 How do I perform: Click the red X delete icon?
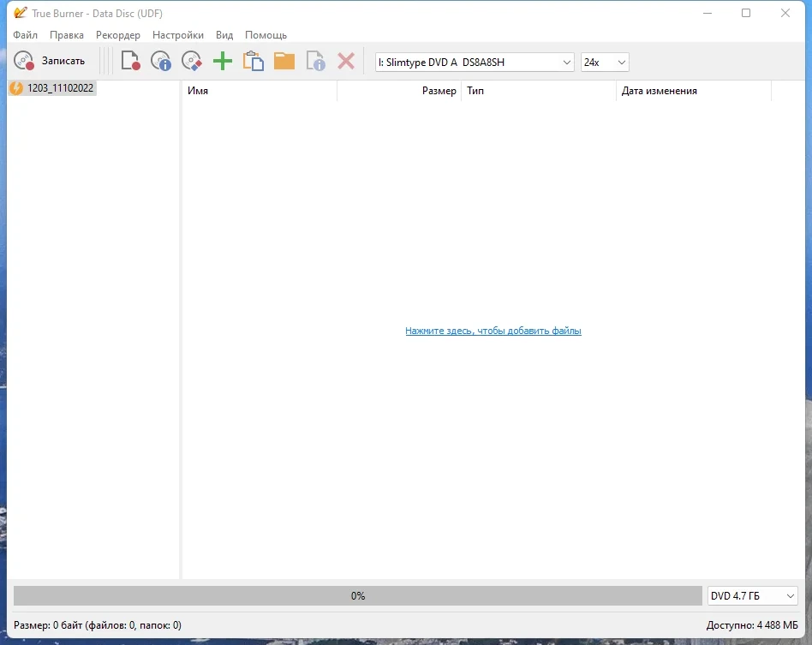pos(346,61)
